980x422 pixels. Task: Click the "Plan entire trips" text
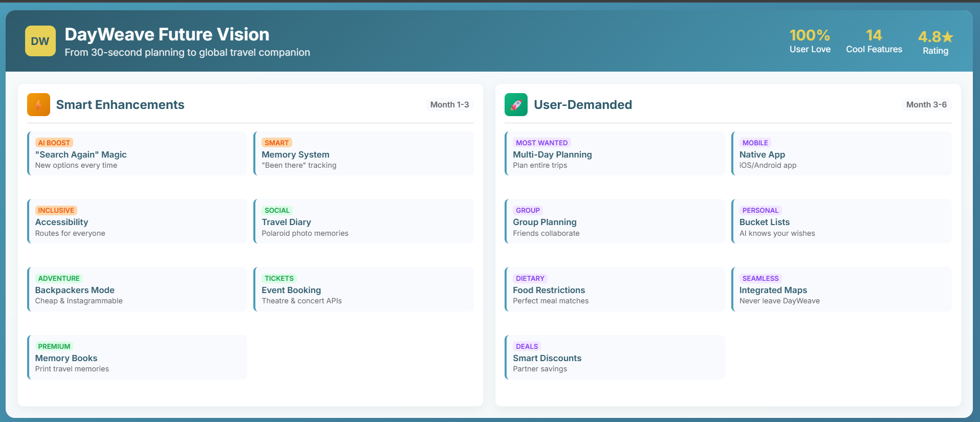pyautogui.click(x=540, y=165)
